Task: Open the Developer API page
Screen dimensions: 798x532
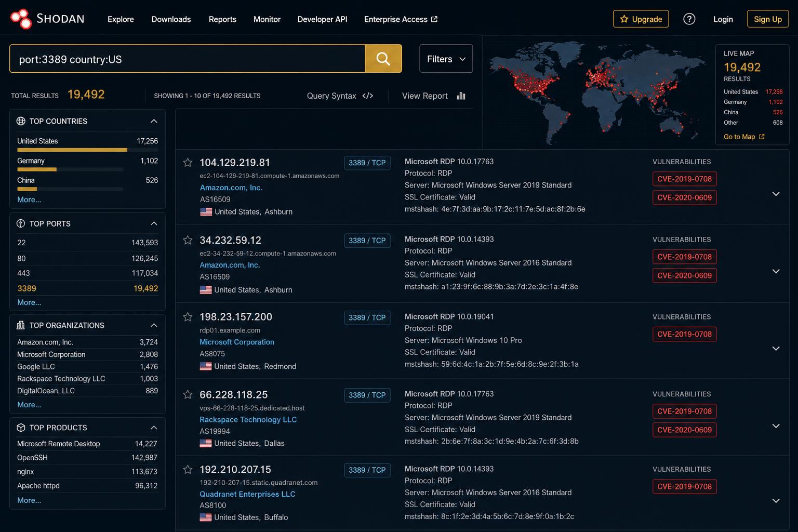Action: click(322, 19)
